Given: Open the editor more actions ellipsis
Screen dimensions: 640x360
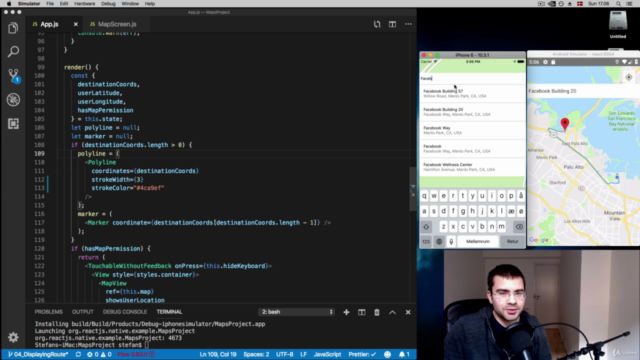Looking at the screenshot, I should (408, 24).
